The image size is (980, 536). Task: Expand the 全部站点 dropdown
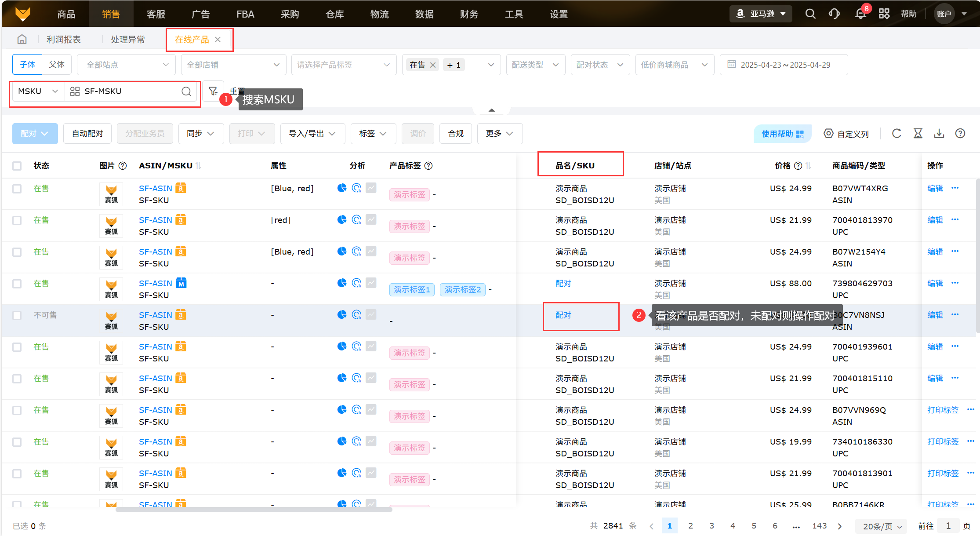(126, 65)
